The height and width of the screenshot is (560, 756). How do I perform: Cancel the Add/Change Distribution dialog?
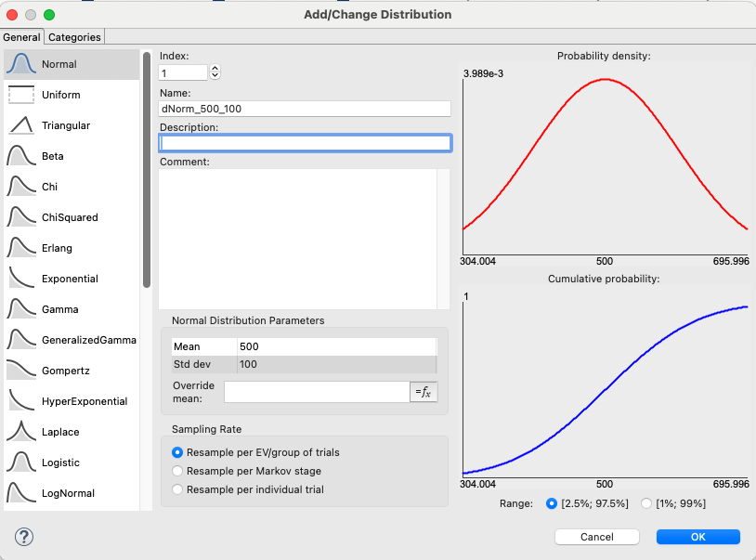[597, 537]
